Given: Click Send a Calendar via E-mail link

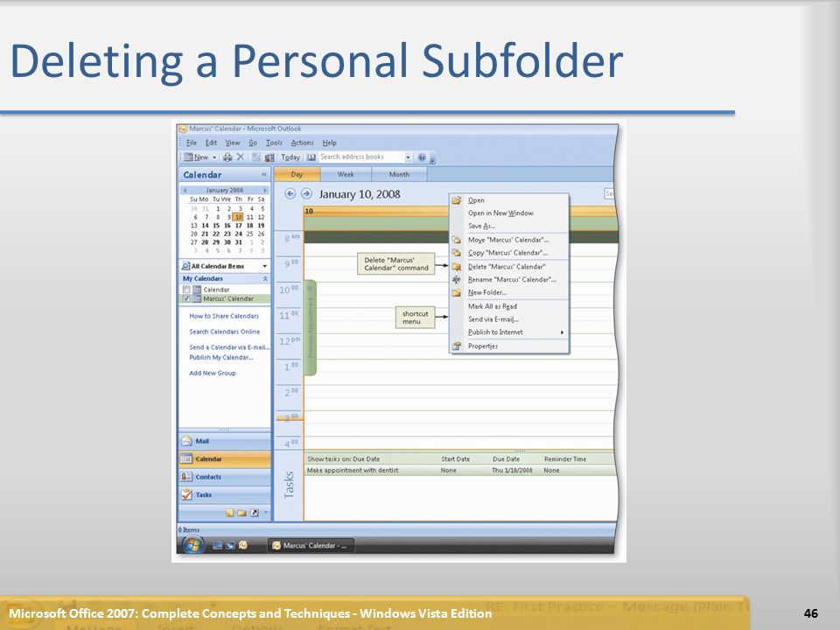Looking at the screenshot, I should 229,347.
